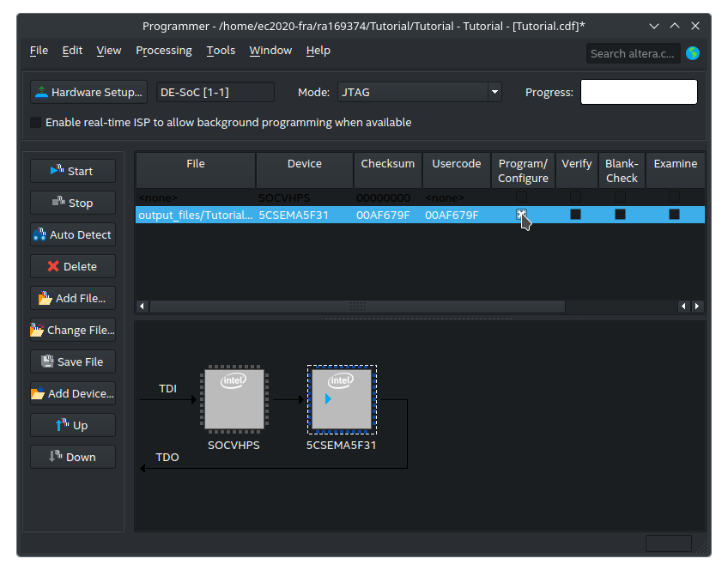728x577 pixels.
Task: Toggle Verify checkbox for 5CSEMA5F31 row
Action: pyautogui.click(x=576, y=214)
